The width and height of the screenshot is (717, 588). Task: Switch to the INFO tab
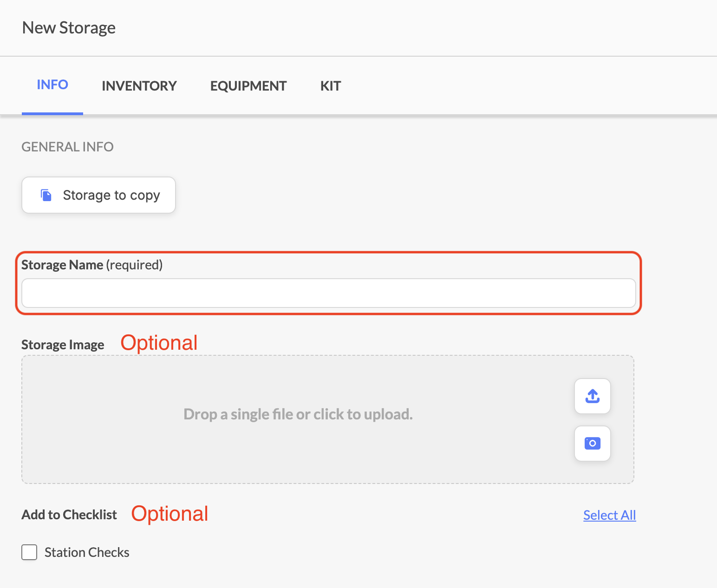point(52,85)
